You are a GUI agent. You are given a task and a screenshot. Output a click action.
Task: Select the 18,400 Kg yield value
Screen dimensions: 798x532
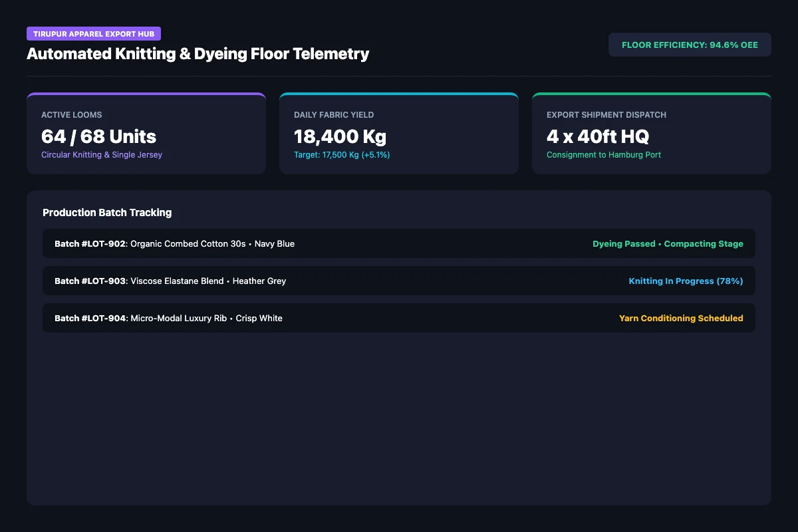340,136
